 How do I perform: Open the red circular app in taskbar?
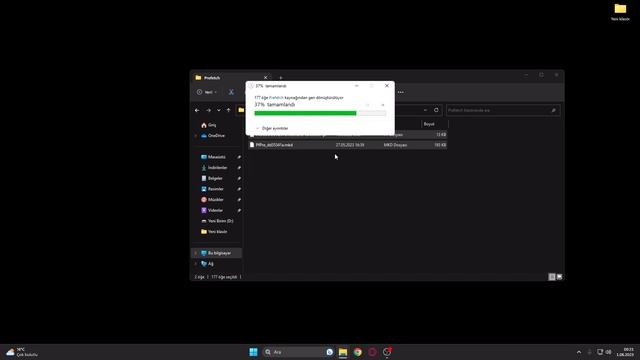tap(372, 352)
